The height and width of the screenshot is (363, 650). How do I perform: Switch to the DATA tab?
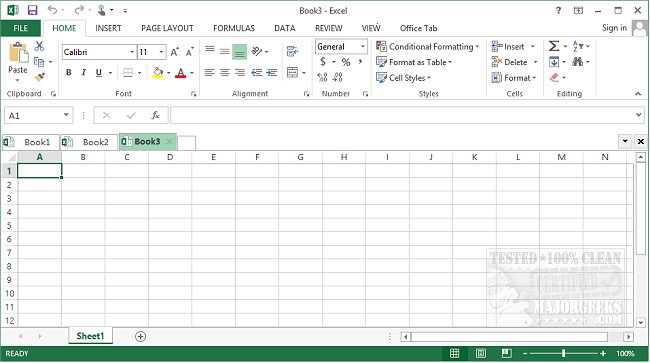(x=285, y=28)
